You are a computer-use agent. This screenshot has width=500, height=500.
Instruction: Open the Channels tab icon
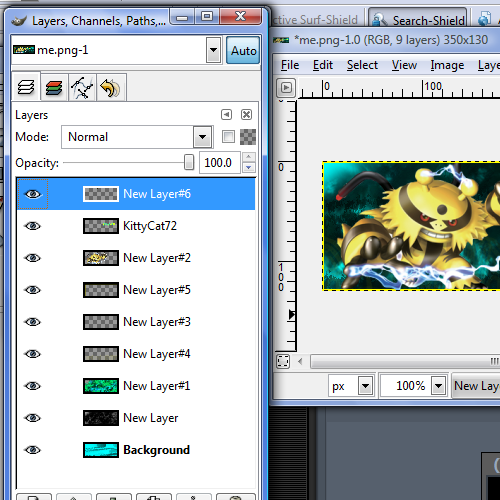point(54,88)
